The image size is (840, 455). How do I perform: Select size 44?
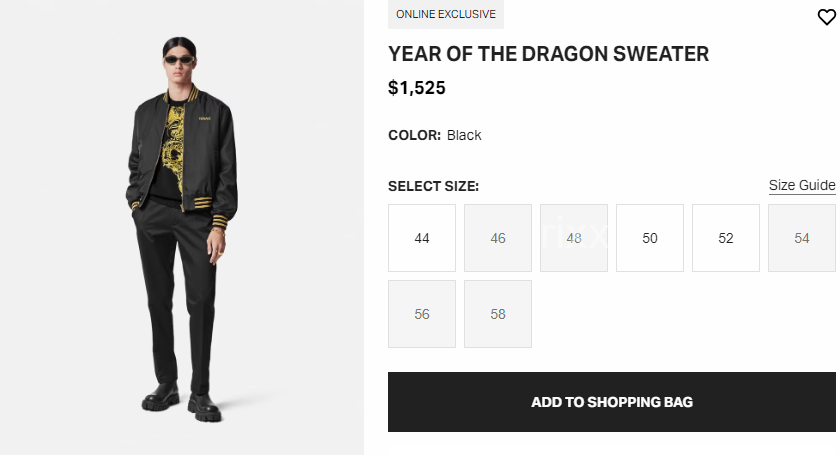pyautogui.click(x=422, y=238)
